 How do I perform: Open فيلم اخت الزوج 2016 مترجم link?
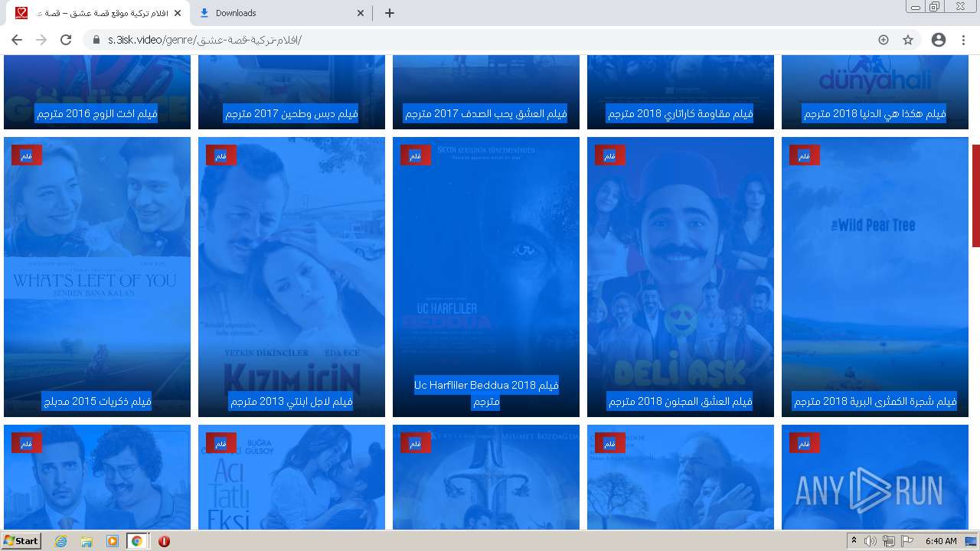97,114
